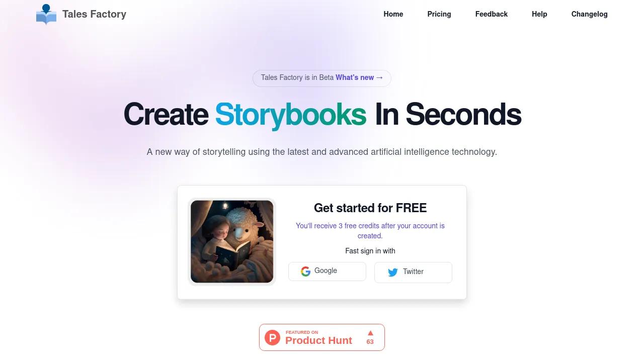Viewport: 644px width, 362px height.
Task: Open the Featured on Product Hunt badge
Action: click(322, 337)
